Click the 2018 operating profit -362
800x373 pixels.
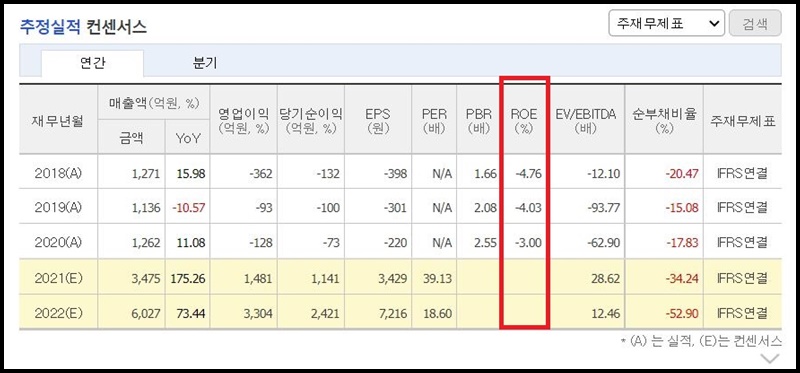click(x=261, y=173)
